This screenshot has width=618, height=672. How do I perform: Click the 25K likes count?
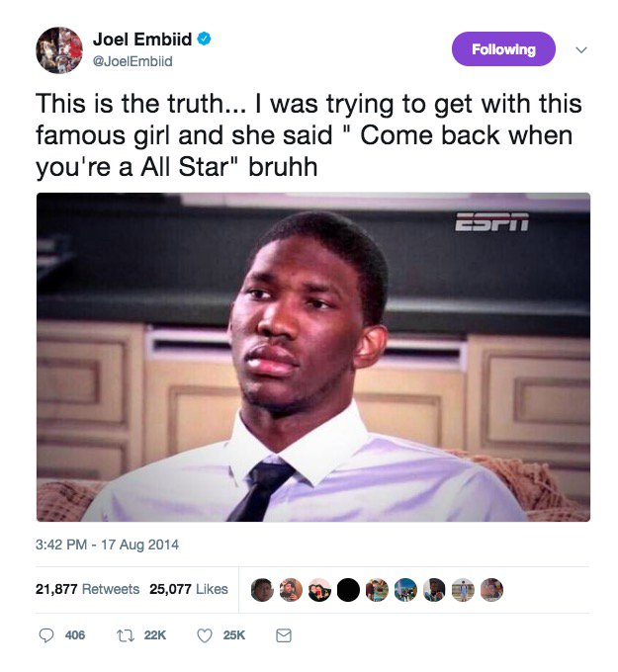coord(233,635)
